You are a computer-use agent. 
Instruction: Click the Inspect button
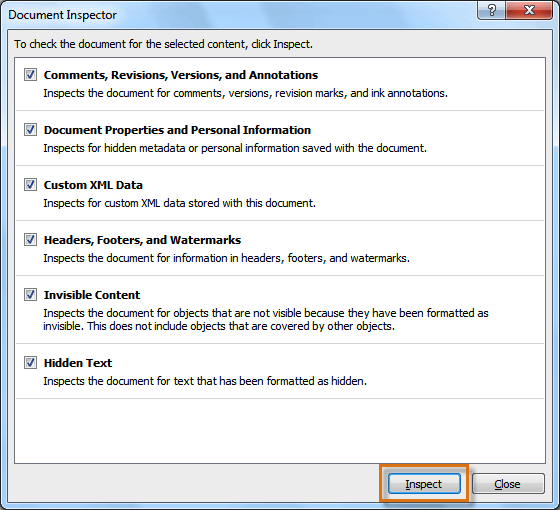[424, 484]
